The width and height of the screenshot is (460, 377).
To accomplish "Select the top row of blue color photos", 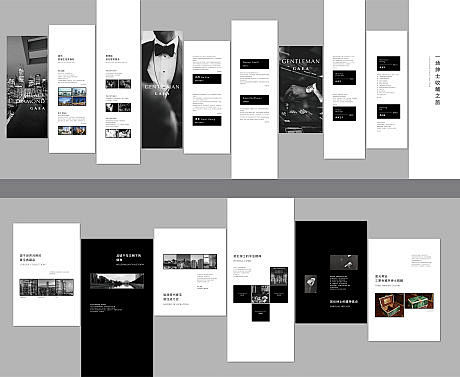I will click(x=72, y=92).
